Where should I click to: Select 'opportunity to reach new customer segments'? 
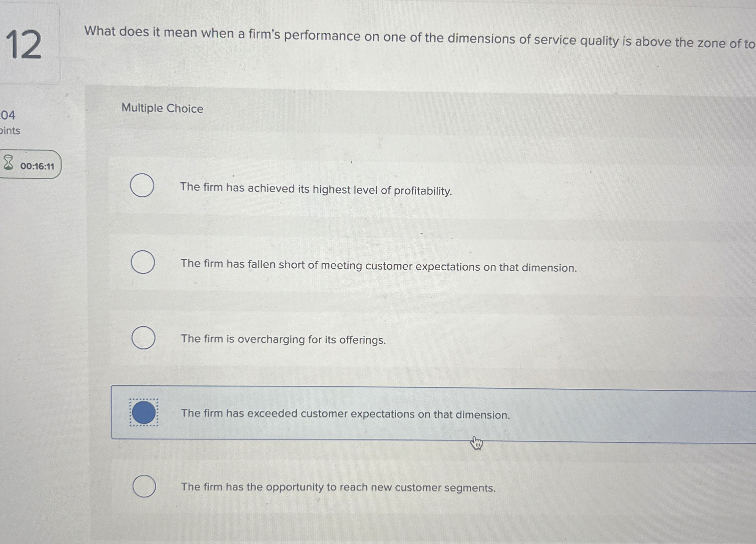pyautogui.click(x=144, y=487)
